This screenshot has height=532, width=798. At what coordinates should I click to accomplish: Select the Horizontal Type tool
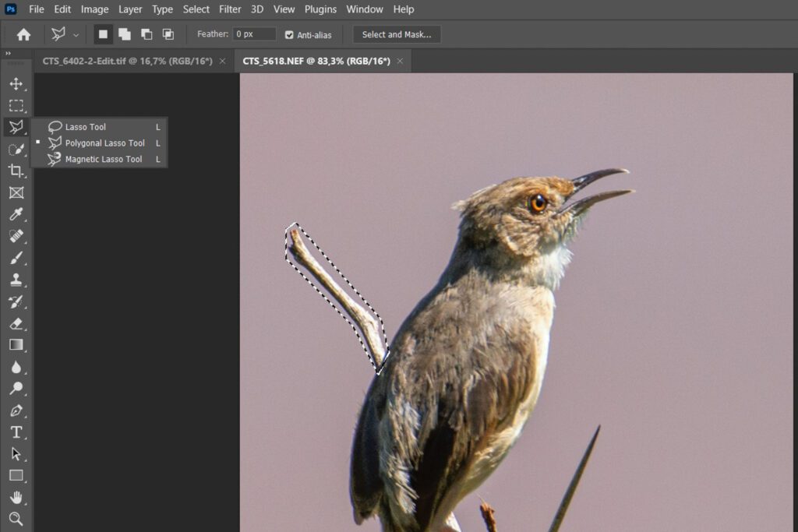16,432
